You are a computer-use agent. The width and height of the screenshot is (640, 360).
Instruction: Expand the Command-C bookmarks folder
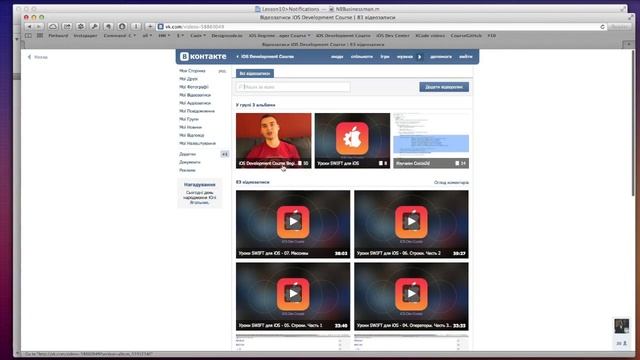click(x=120, y=36)
